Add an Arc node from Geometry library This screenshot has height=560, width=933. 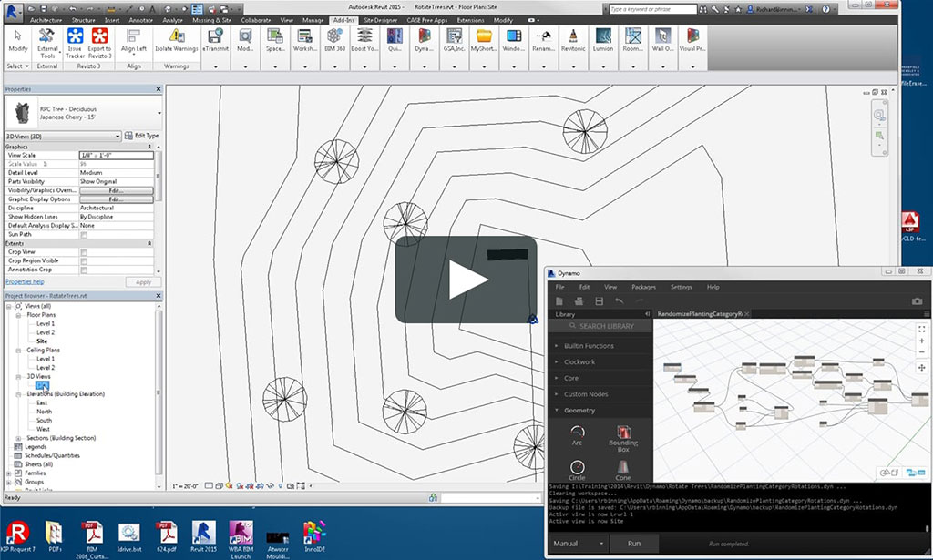pos(577,435)
